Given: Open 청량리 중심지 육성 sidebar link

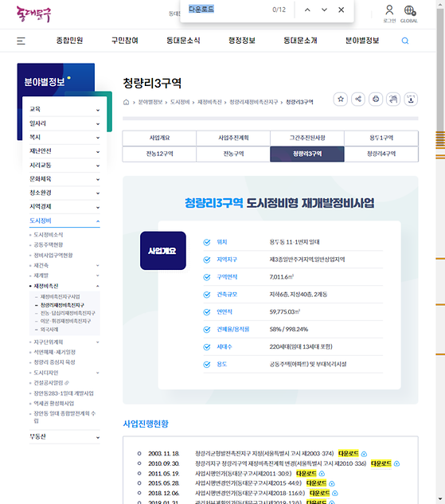Looking at the screenshot, I should (x=54, y=362).
